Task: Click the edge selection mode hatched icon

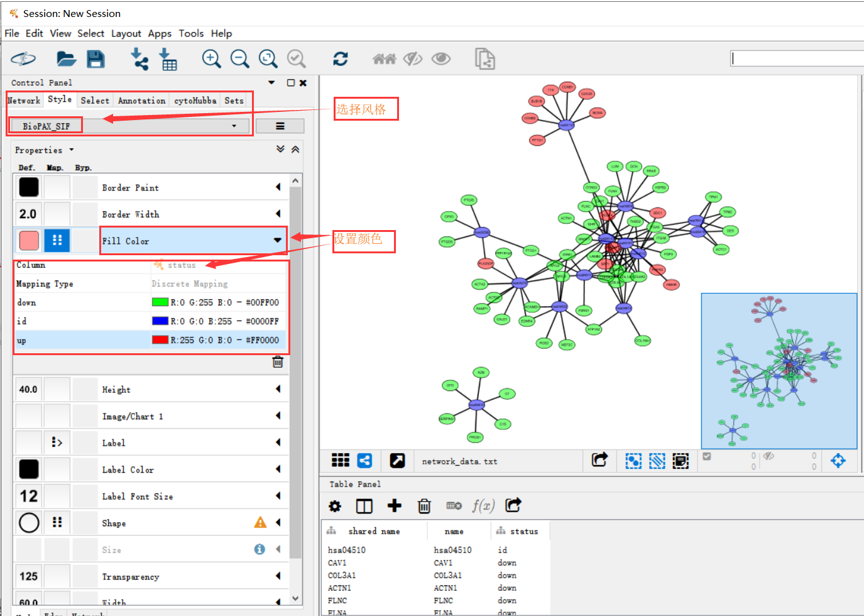Action: tap(657, 461)
